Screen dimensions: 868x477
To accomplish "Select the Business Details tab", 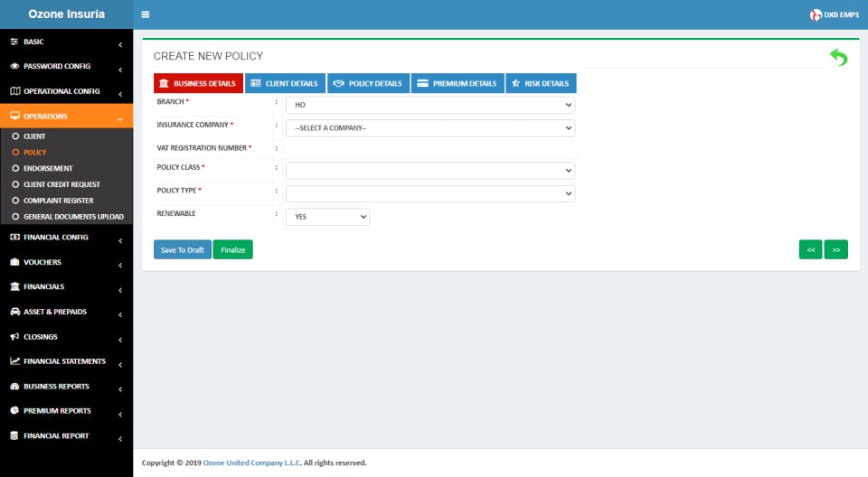I will (198, 83).
